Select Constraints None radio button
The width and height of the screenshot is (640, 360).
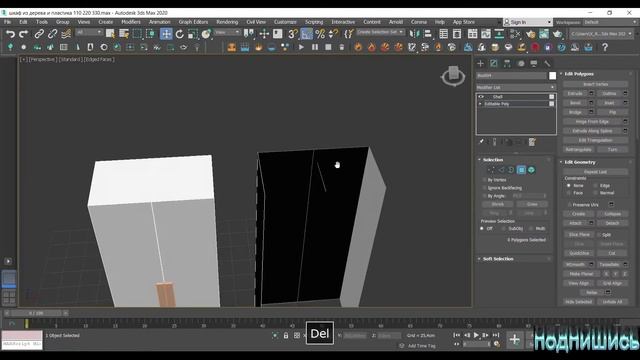pos(569,186)
